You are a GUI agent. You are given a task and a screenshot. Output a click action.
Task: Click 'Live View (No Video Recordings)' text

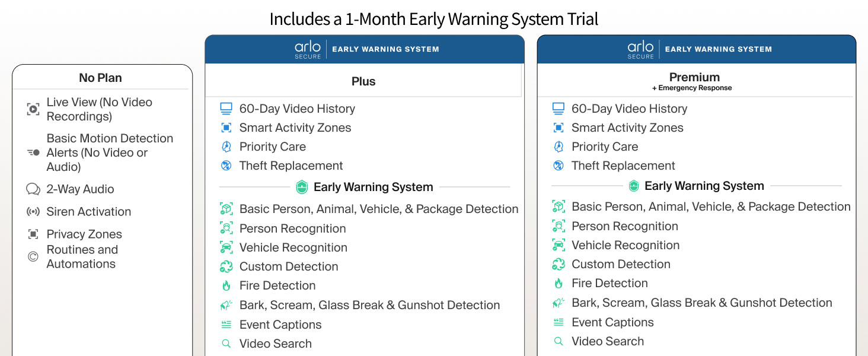pyautogui.click(x=100, y=109)
